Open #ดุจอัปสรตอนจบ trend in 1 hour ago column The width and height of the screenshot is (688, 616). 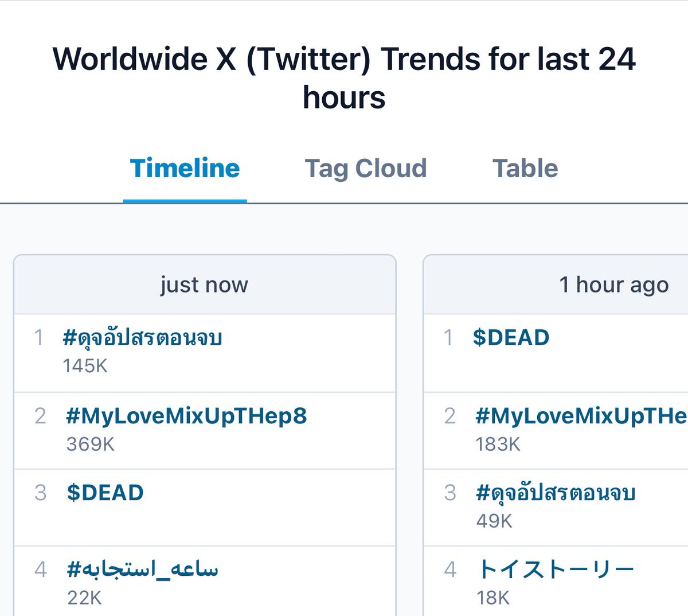click(556, 493)
